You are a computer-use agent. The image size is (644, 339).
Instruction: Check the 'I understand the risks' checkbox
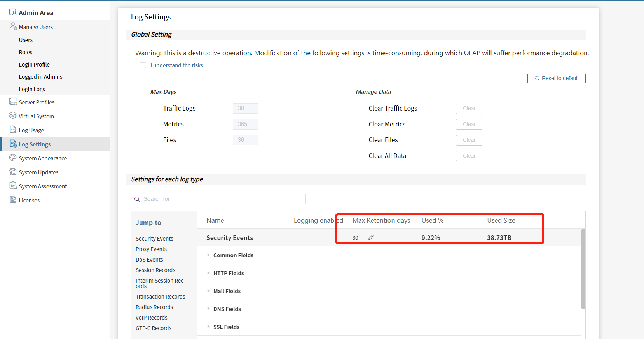(143, 65)
